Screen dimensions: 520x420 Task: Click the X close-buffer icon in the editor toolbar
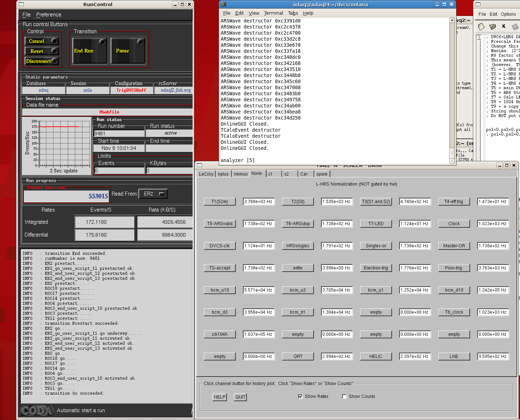504,26
